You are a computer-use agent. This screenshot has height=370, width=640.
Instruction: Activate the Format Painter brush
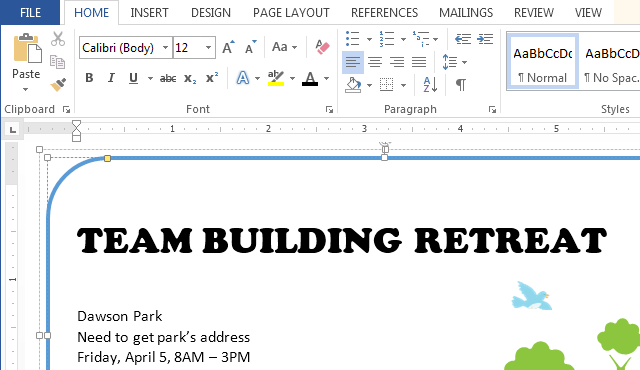(58, 84)
